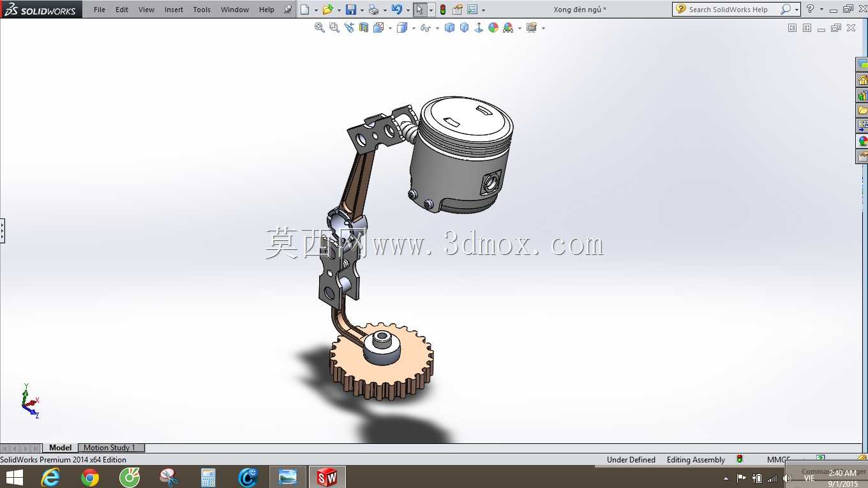This screenshot has height=488, width=868.
Task: Toggle Ambient Occlusion in the view toolbar
Action: (x=479, y=27)
